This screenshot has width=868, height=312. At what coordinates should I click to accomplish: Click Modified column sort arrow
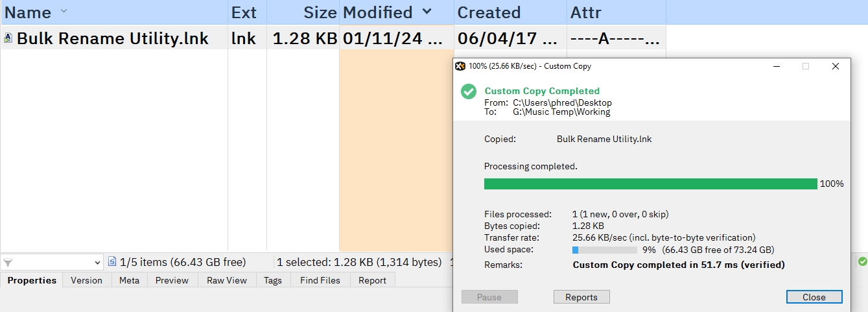click(427, 12)
